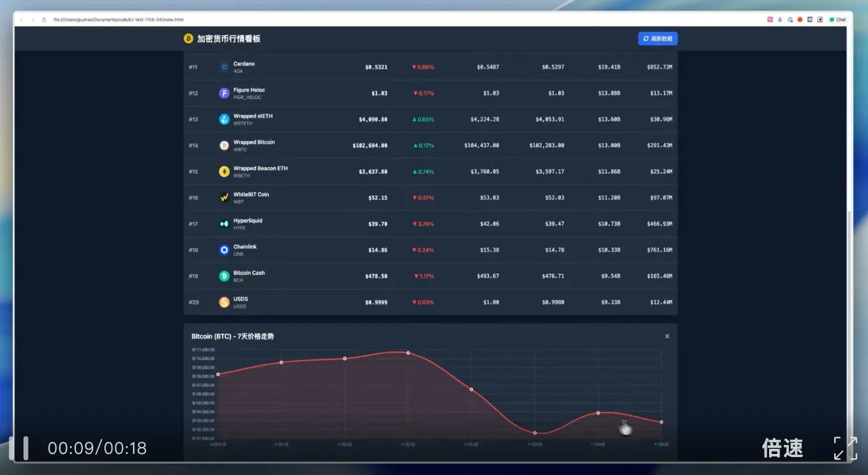
Task: Select the Wrapped stETH coin name
Action: tap(253, 116)
